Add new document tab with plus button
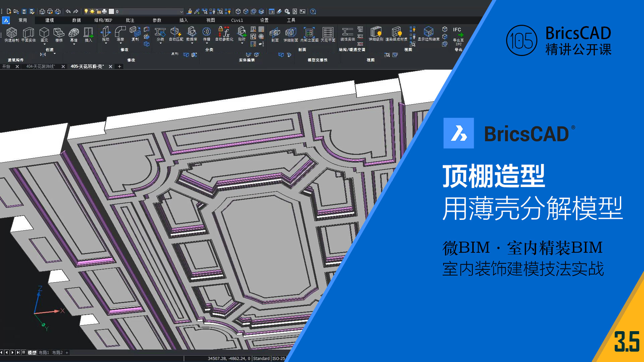The height and width of the screenshot is (362, 644). click(119, 67)
